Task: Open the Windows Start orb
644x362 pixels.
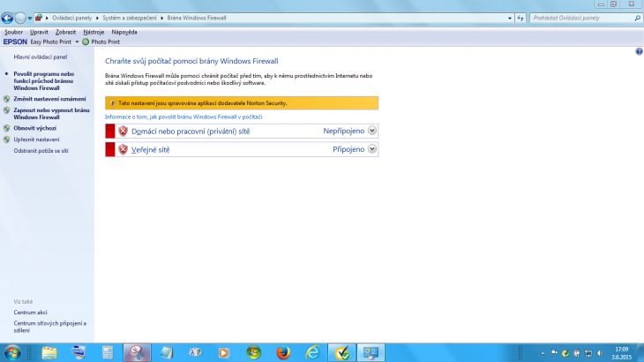Action: pyautogui.click(x=12, y=353)
